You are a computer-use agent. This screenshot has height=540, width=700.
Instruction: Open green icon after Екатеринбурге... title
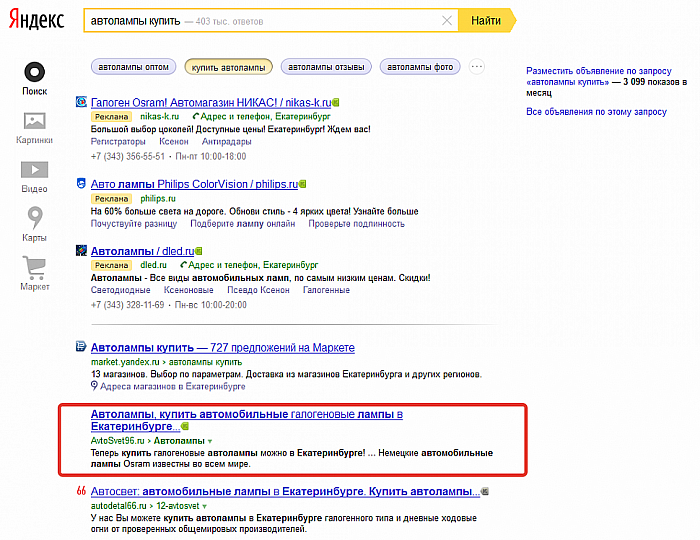point(185,427)
